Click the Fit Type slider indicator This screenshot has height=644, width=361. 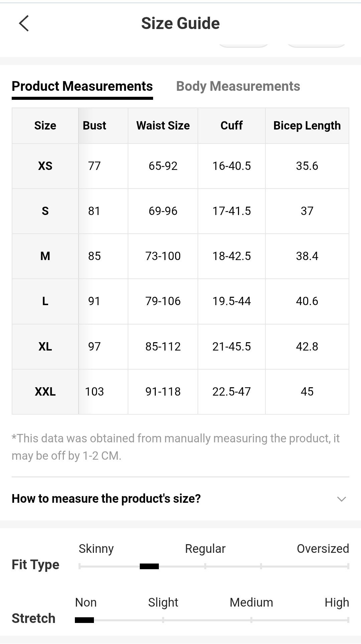149,566
